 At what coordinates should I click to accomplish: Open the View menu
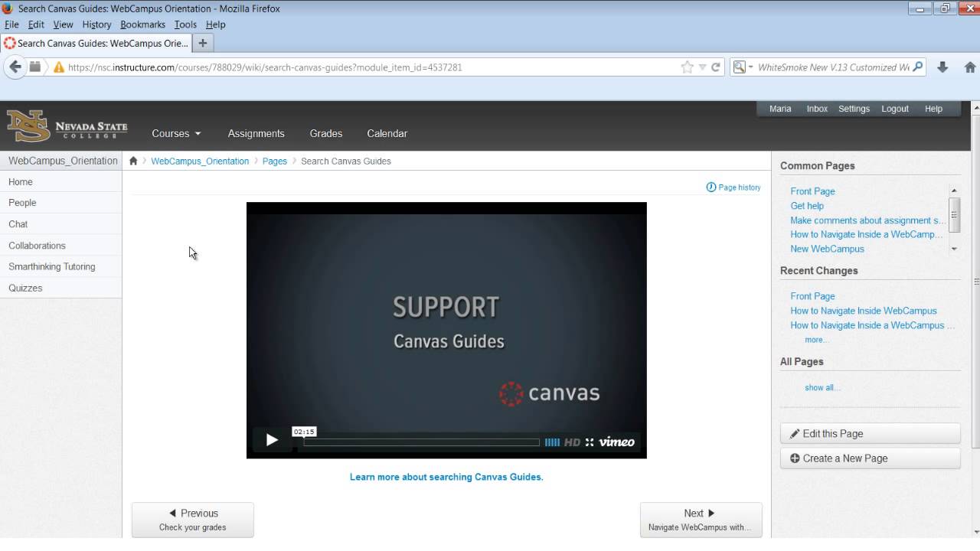63,24
